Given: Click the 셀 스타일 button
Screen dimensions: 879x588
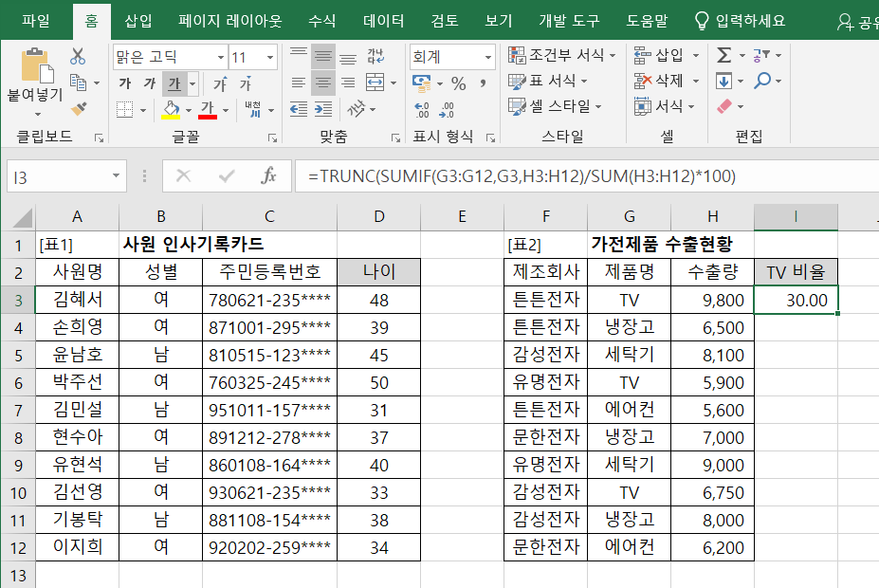Looking at the screenshot, I should tap(556, 106).
